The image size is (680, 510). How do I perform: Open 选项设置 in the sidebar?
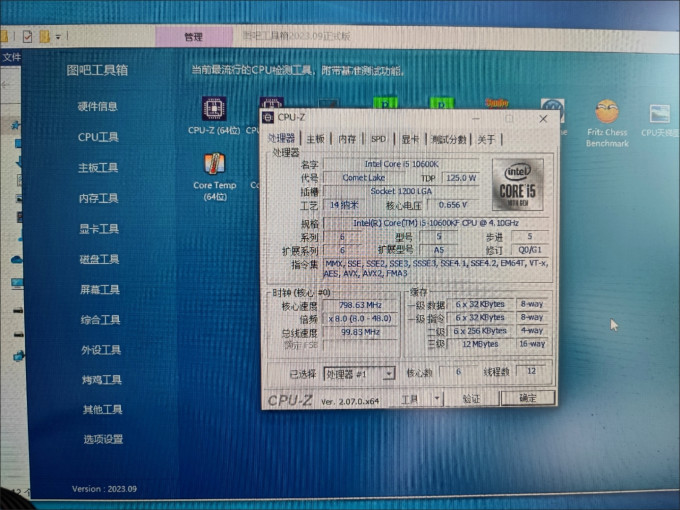[x=103, y=439]
